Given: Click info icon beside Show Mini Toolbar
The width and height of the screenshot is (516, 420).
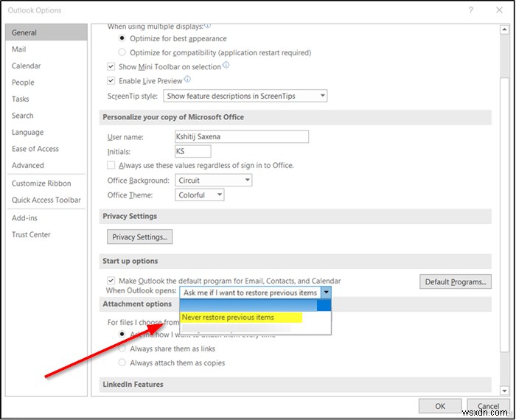Looking at the screenshot, I should 226,65.
